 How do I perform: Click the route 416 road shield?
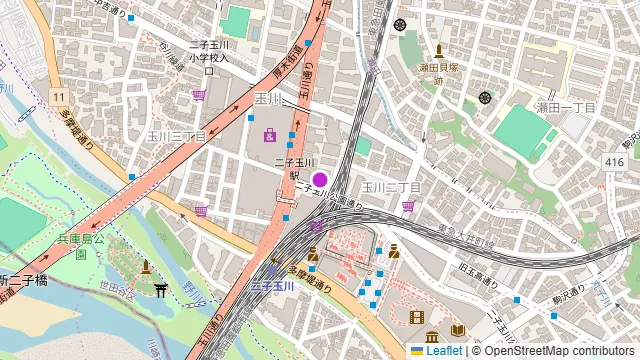[615, 162]
